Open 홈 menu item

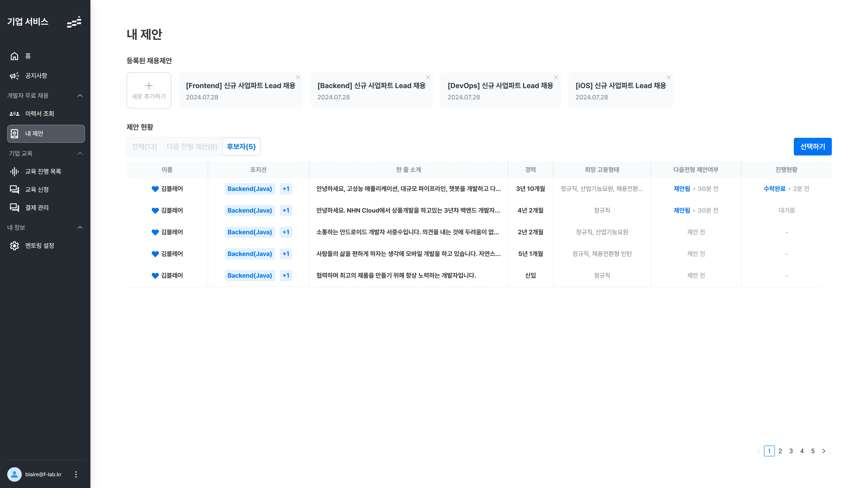(46, 56)
